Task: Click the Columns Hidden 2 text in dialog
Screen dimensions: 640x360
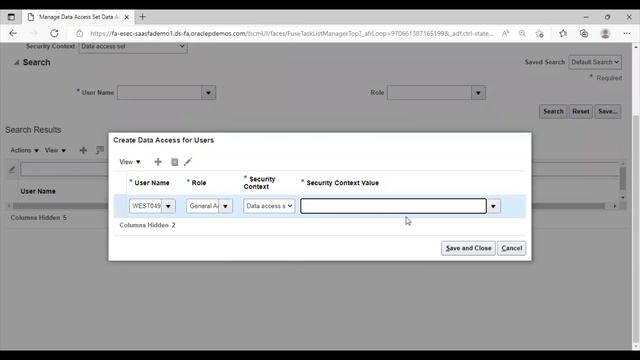Action: click(147, 225)
